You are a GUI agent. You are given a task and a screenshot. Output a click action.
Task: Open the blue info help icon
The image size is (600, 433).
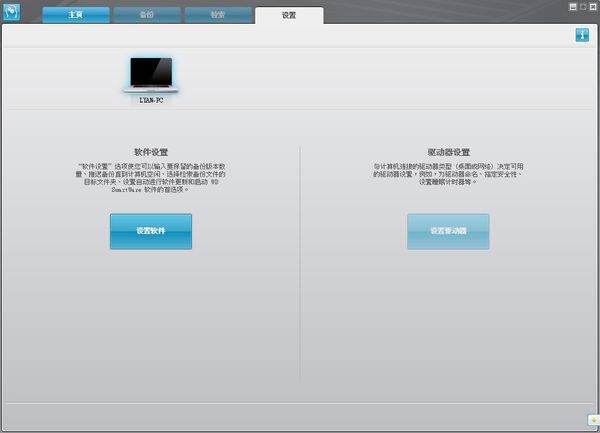pos(582,35)
